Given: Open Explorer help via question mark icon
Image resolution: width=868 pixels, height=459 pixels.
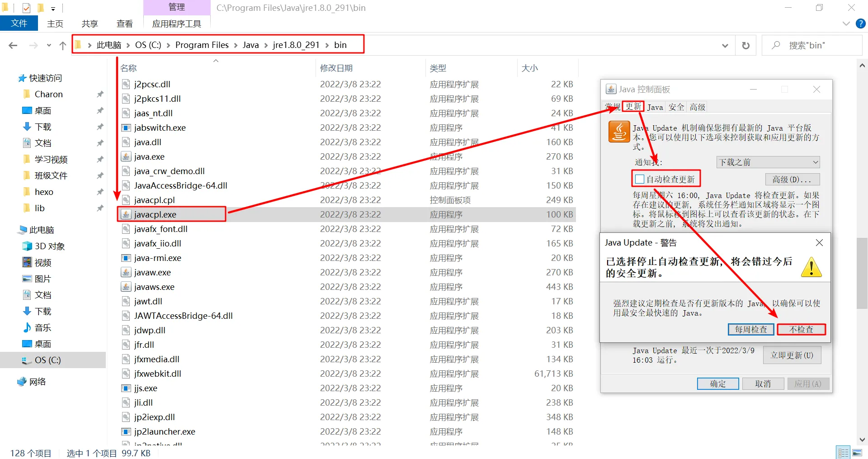Looking at the screenshot, I should [861, 24].
